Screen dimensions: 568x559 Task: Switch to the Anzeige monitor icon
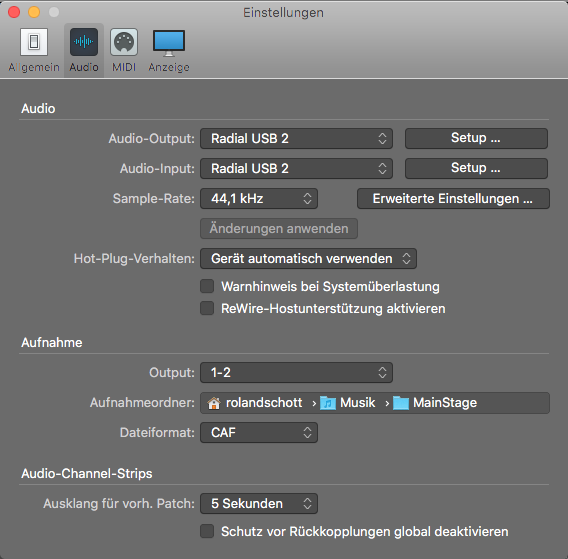(169, 43)
